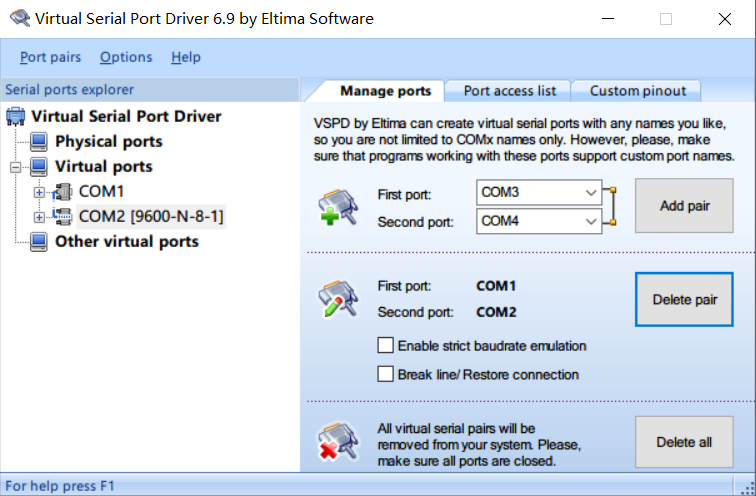Switch to Port access list tab
The height and width of the screenshot is (496, 756).
[509, 91]
